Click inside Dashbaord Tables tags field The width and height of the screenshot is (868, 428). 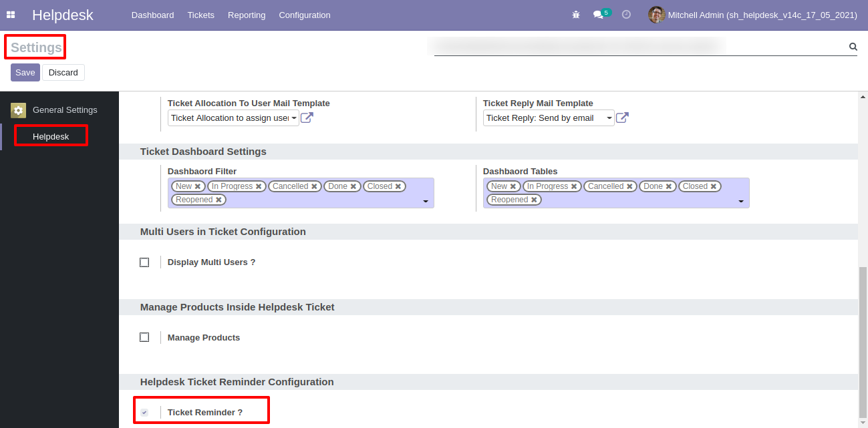tap(616, 193)
